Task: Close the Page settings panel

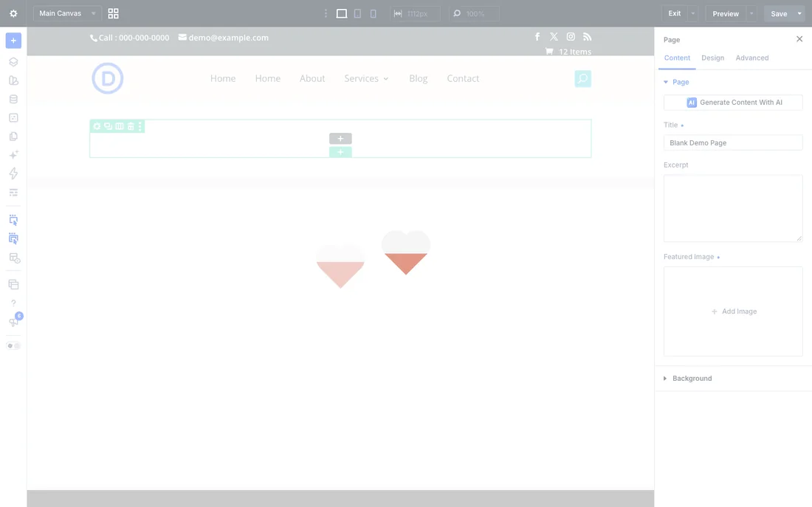Action: (x=799, y=39)
